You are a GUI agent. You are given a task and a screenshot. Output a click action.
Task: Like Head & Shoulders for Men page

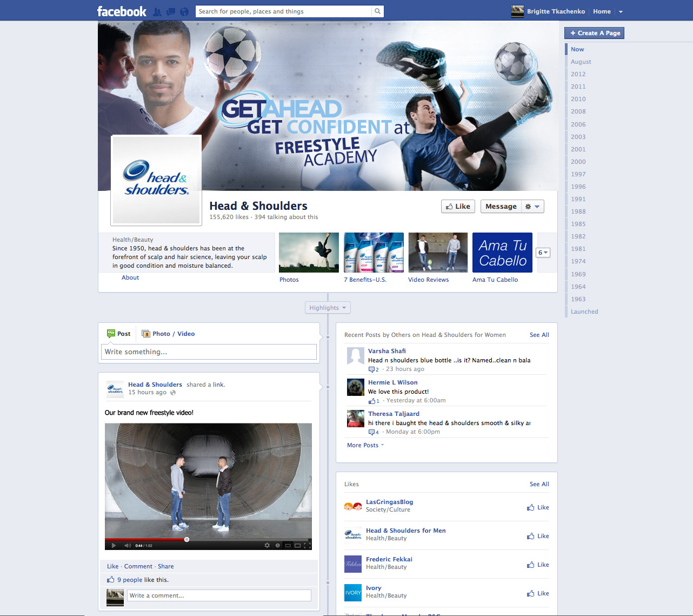[x=538, y=536]
